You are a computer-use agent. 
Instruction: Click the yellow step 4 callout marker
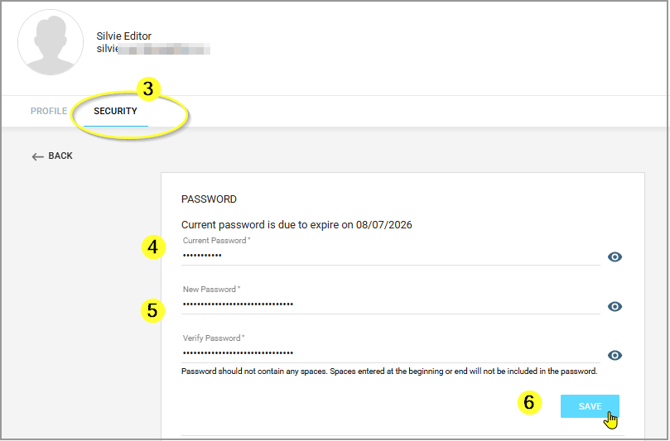[152, 248]
